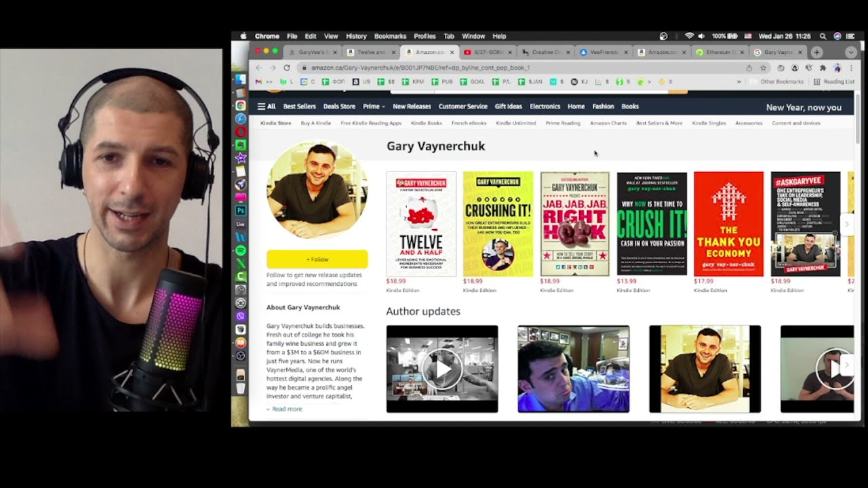
Task: Open the Twelve and a Half book cover
Action: point(421,224)
